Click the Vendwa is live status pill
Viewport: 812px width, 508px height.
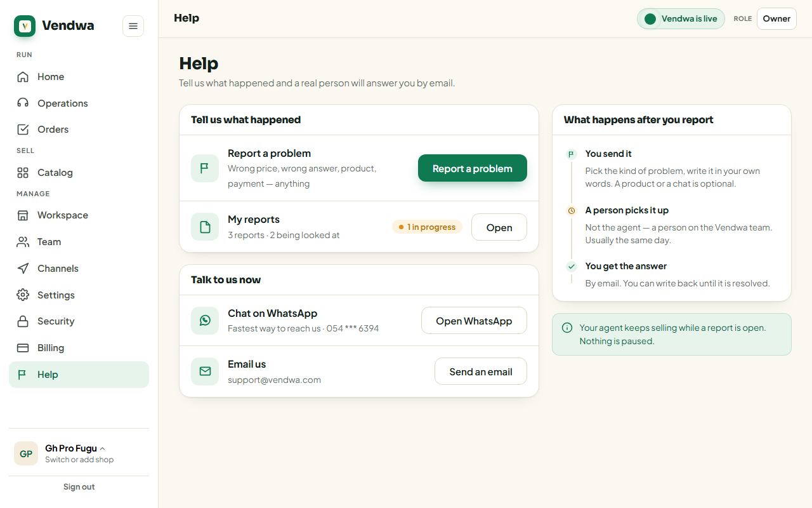(x=681, y=19)
